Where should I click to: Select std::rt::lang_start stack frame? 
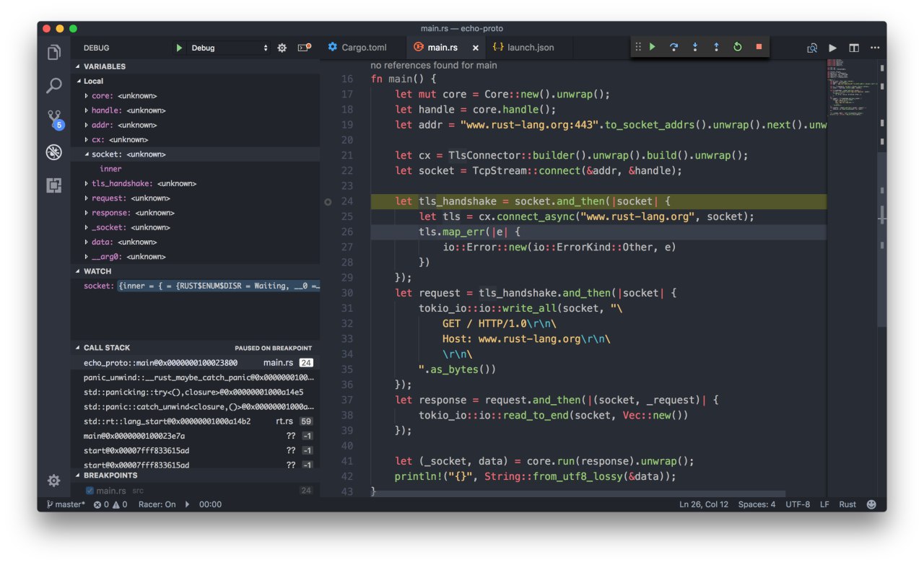click(x=195, y=421)
